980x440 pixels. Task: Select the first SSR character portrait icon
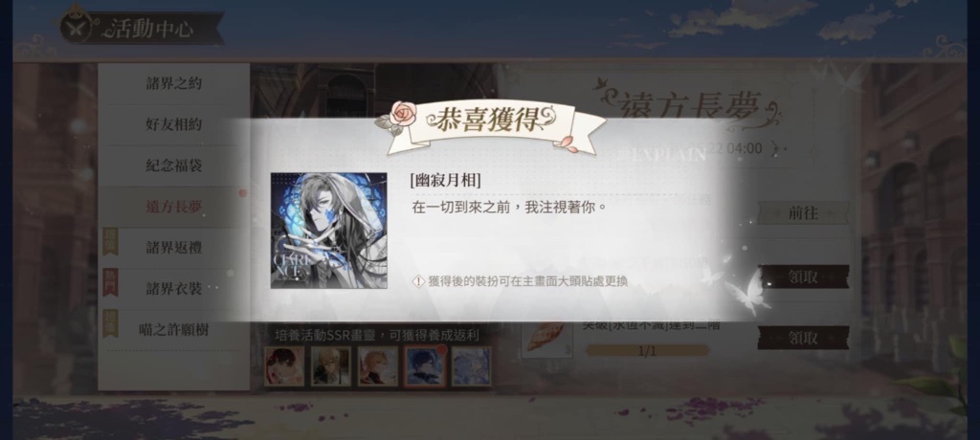(x=284, y=366)
